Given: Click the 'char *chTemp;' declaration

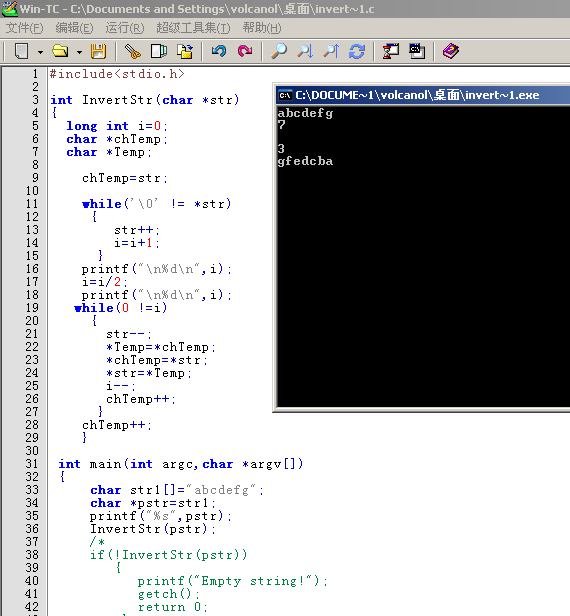Looking at the screenshot, I should tap(117, 139).
